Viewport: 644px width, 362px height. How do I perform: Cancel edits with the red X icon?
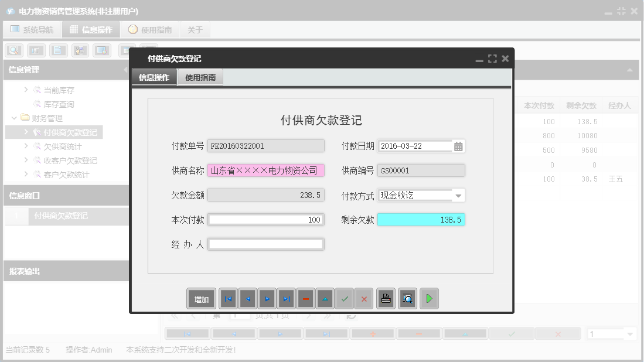364,298
